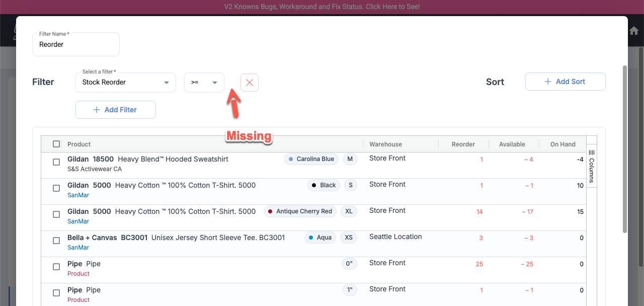Viewport: 644px width, 306px height.
Task: Sort by the Available column header
Action: pos(512,144)
